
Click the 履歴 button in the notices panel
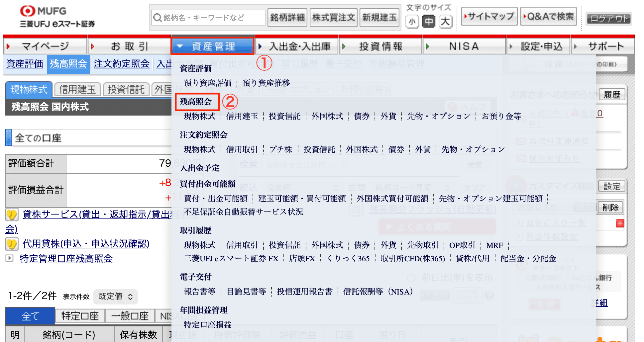pos(612,95)
